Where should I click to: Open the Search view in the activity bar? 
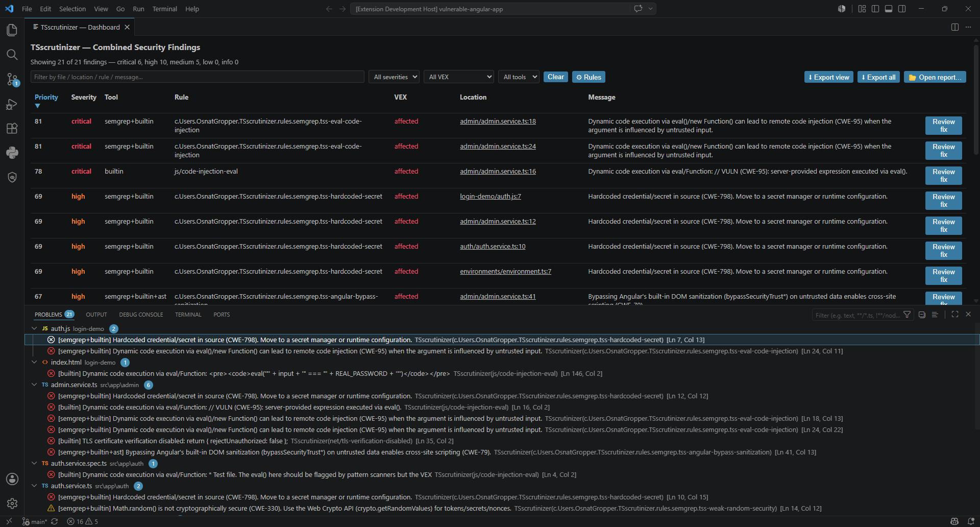click(12, 55)
